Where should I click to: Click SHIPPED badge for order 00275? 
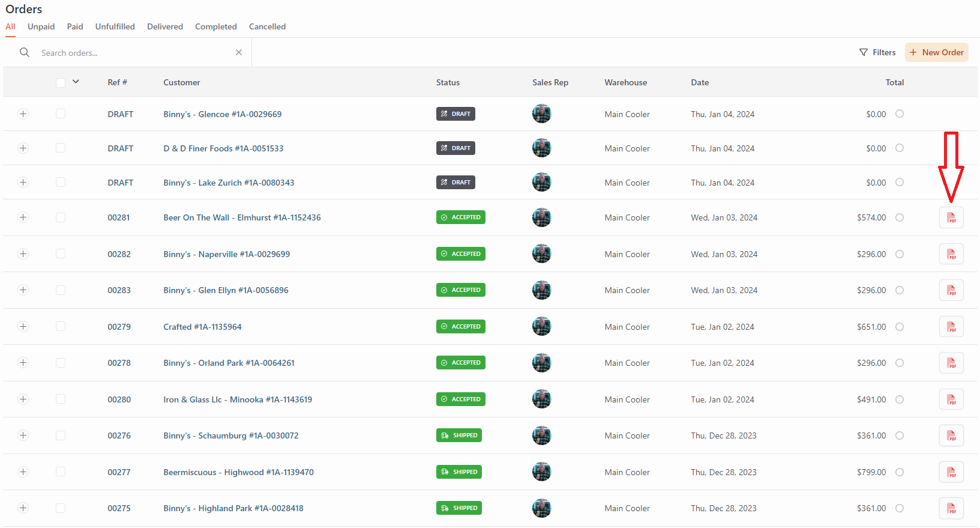pyautogui.click(x=458, y=508)
